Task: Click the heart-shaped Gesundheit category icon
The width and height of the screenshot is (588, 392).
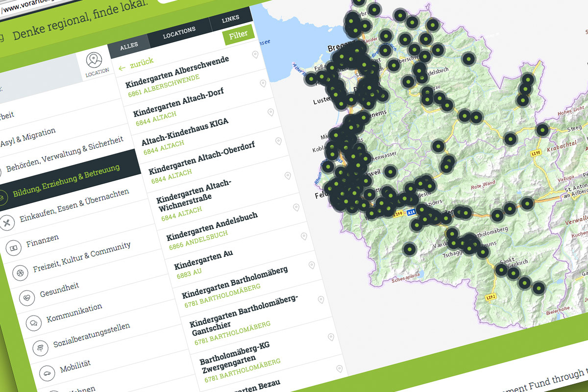Action: [x=26, y=298]
